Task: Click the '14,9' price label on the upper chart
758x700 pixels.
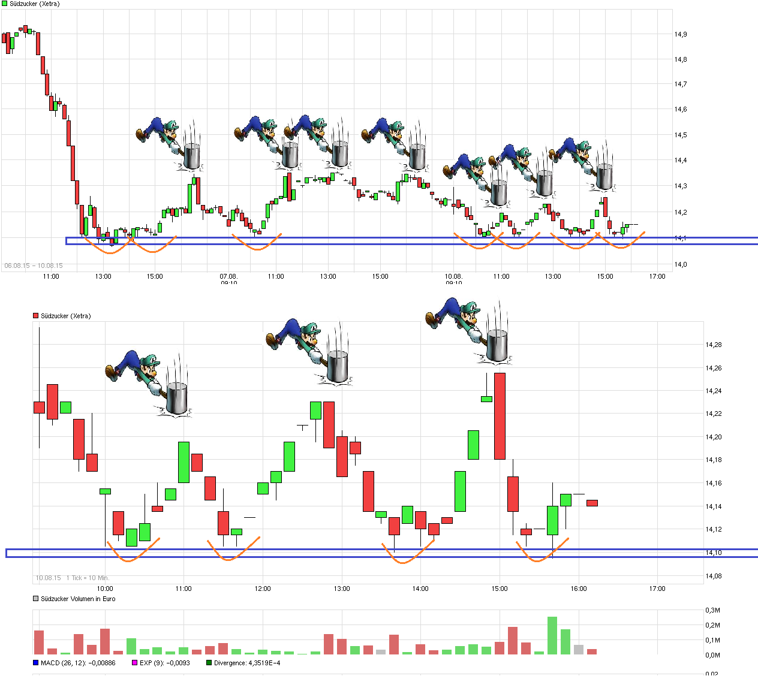Action: click(x=681, y=34)
